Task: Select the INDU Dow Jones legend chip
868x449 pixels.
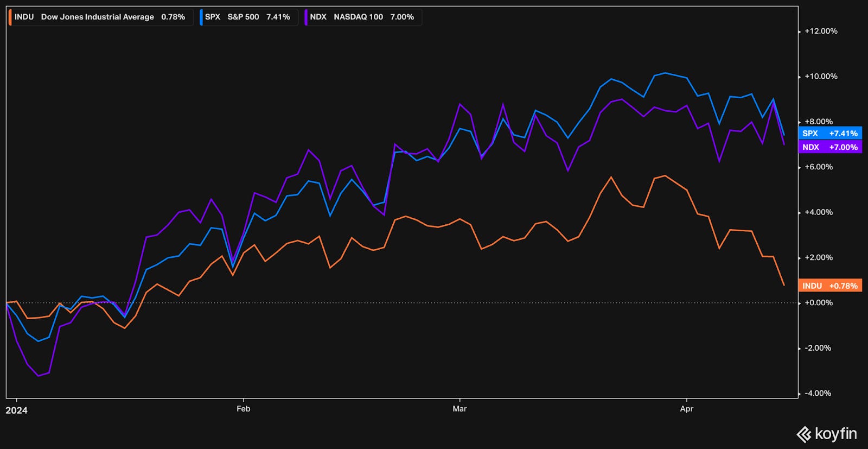Action: (101, 17)
